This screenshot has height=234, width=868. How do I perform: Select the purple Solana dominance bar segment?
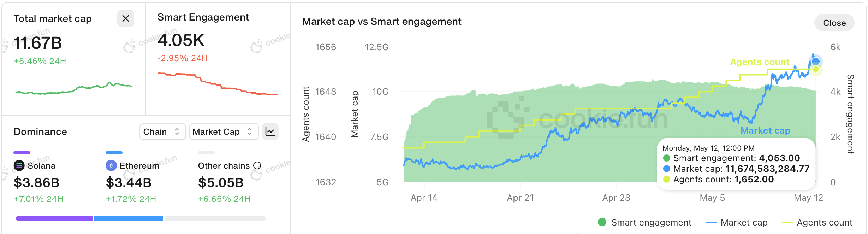tap(54, 218)
